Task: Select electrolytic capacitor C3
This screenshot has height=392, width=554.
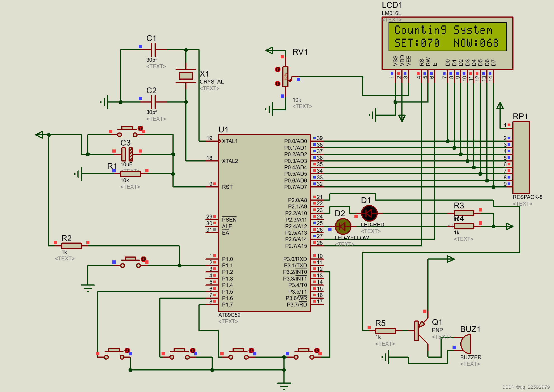Action: click(127, 154)
